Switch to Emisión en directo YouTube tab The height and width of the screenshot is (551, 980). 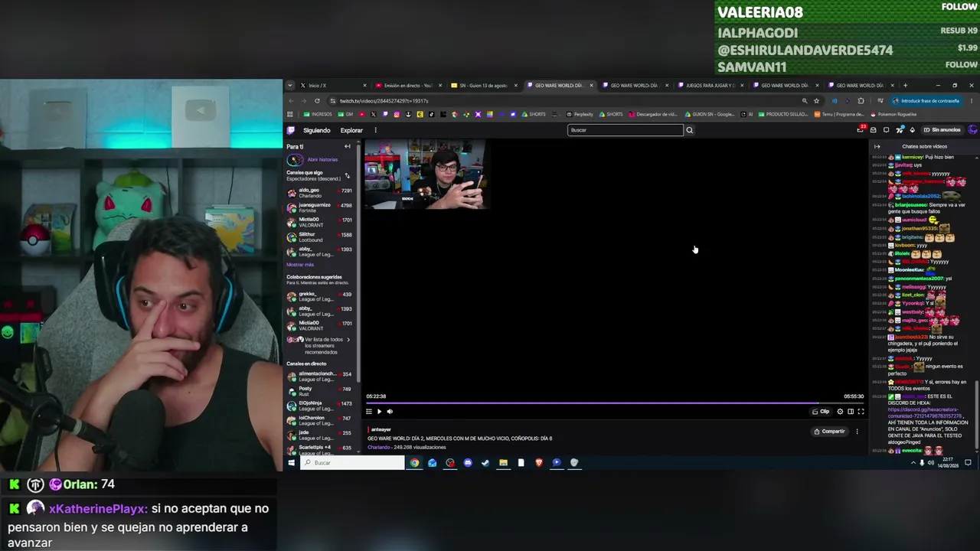pos(408,86)
